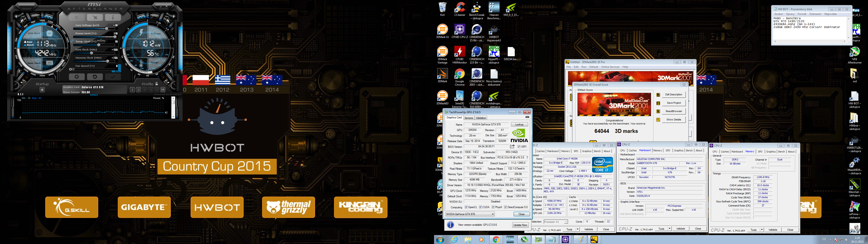Open the Recycle Bin 'Koš' icon
The width and height of the screenshot is (868, 244).
click(x=442, y=9)
